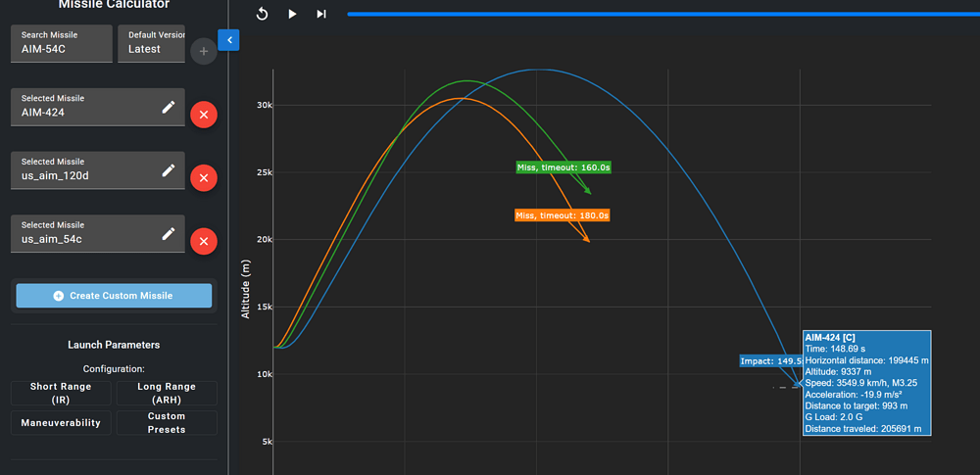Edit the us_aim_54c missile
The width and height of the screenshot is (980, 475).
click(169, 234)
